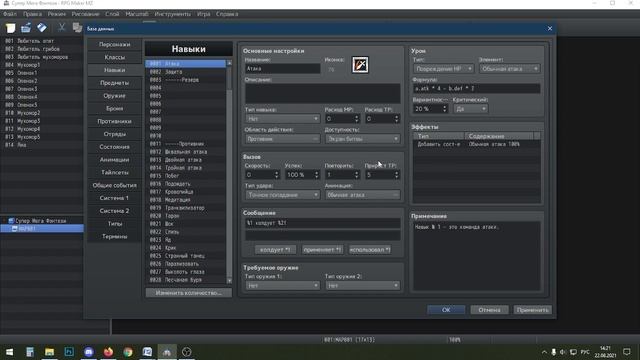Click the Применить button
This screenshot has height=360, width=640.
tap(533, 310)
